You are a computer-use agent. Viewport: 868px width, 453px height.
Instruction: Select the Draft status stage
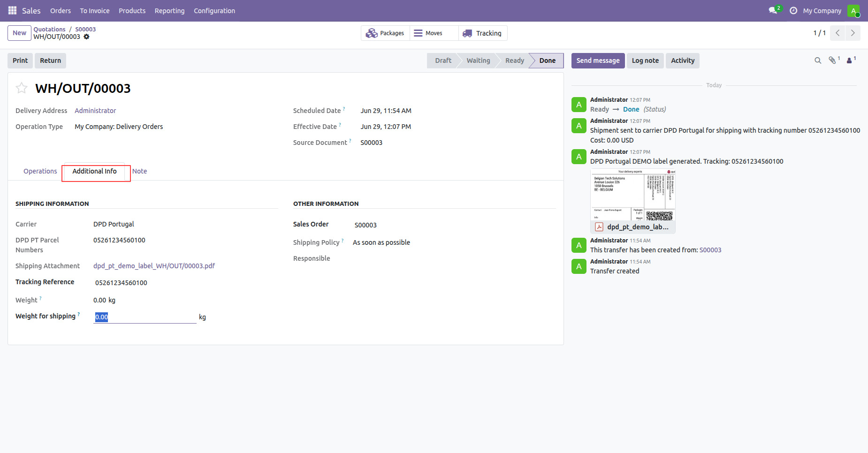(x=443, y=60)
